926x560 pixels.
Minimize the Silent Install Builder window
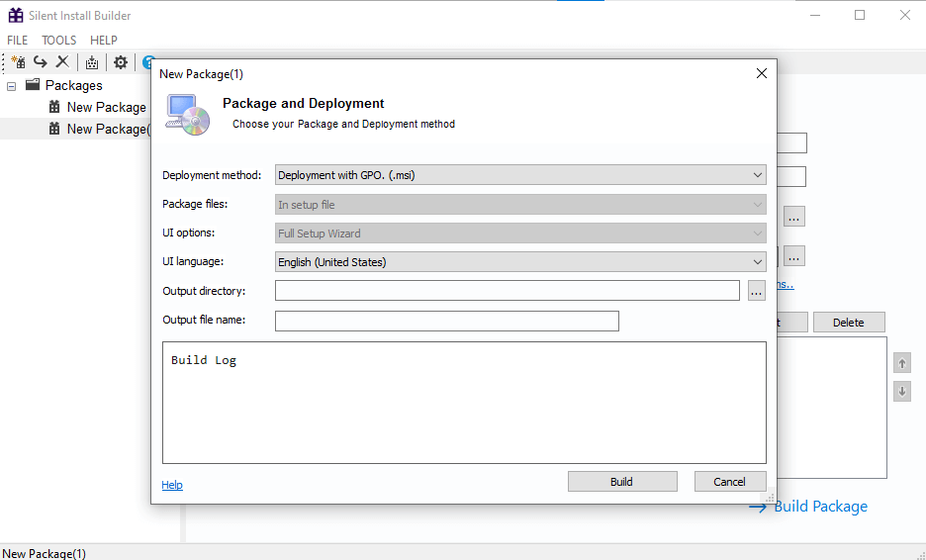(x=815, y=16)
